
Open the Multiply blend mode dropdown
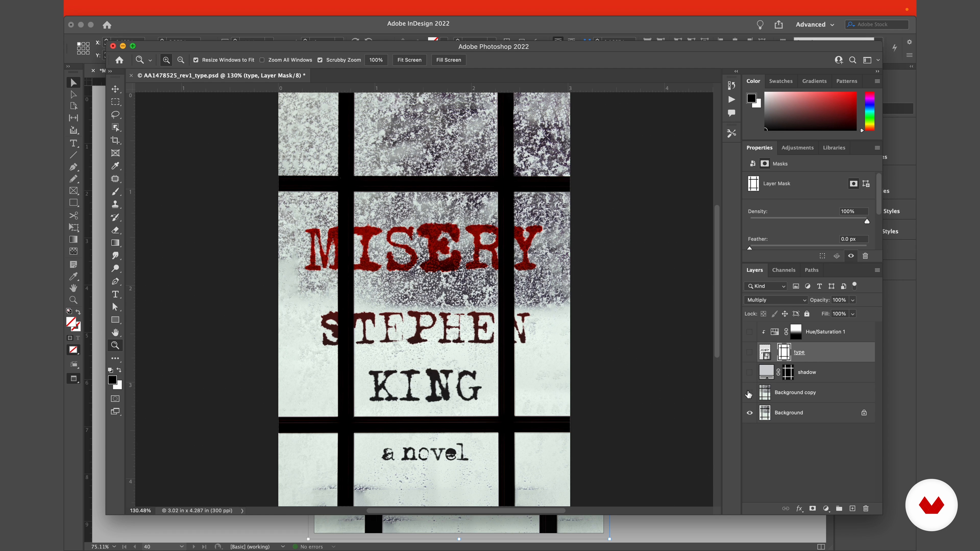(x=776, y=300)
